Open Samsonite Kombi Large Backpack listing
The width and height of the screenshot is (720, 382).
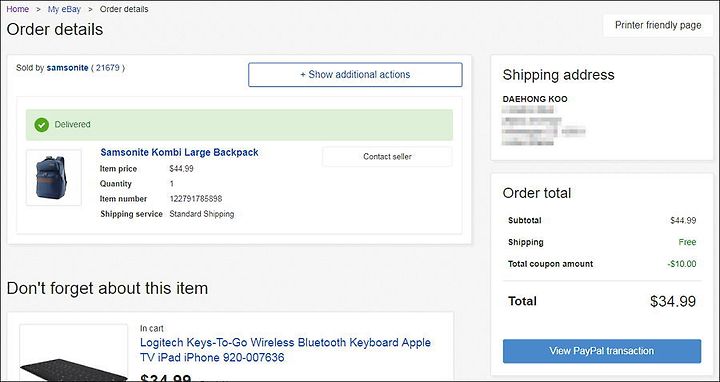tap(180, 152)
